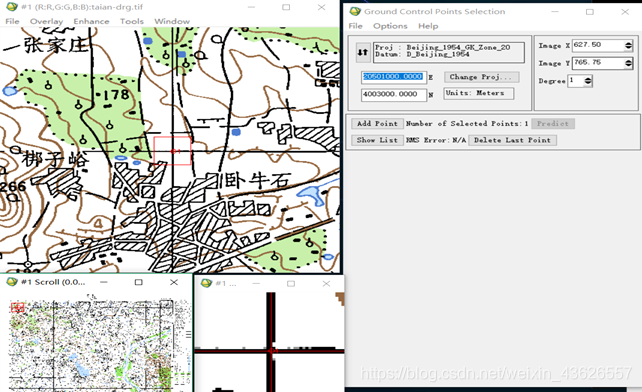642x392 pixels.
Task: Click the Add Point button
Action: (x=377, y=123)
